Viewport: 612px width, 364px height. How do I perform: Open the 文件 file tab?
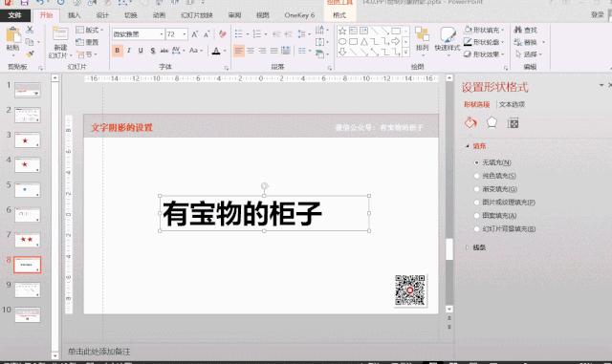click(x=15, y=15)
